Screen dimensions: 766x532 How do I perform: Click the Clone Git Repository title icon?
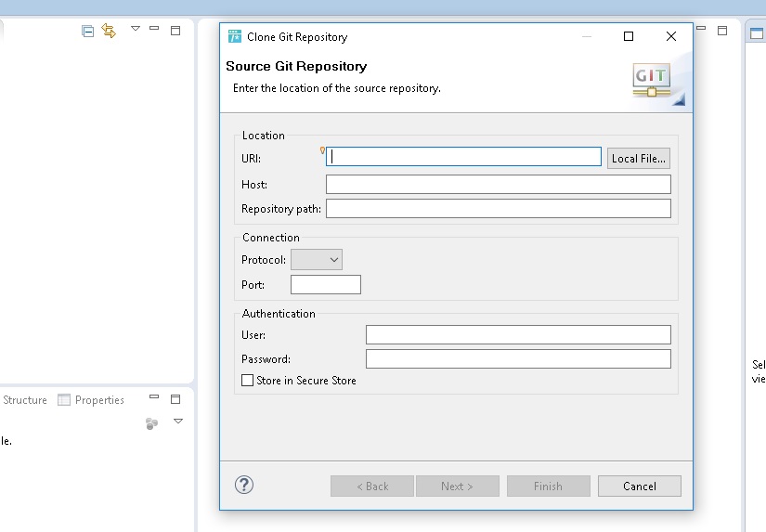click(x=235, y=36)
